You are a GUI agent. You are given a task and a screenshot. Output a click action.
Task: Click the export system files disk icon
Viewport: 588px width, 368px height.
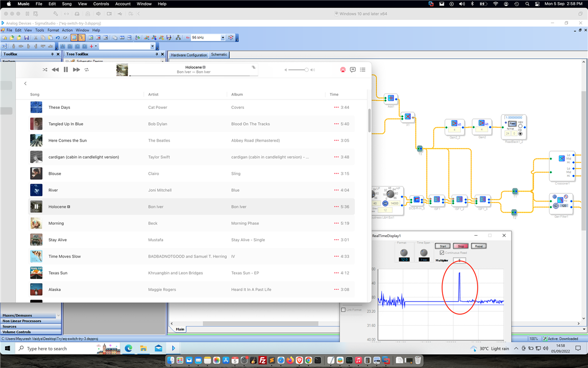169,37
